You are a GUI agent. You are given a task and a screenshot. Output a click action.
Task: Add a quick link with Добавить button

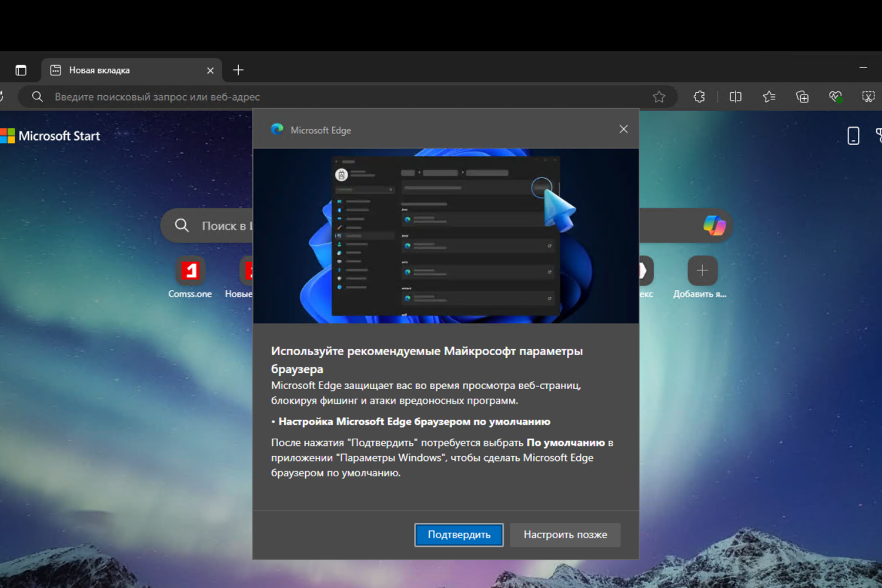[702, 278]
